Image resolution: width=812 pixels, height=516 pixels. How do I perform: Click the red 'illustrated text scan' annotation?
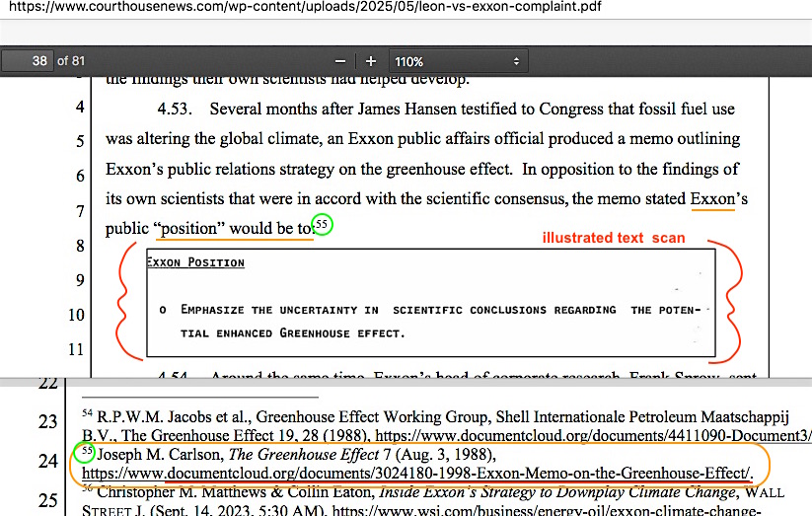point(613,238)
